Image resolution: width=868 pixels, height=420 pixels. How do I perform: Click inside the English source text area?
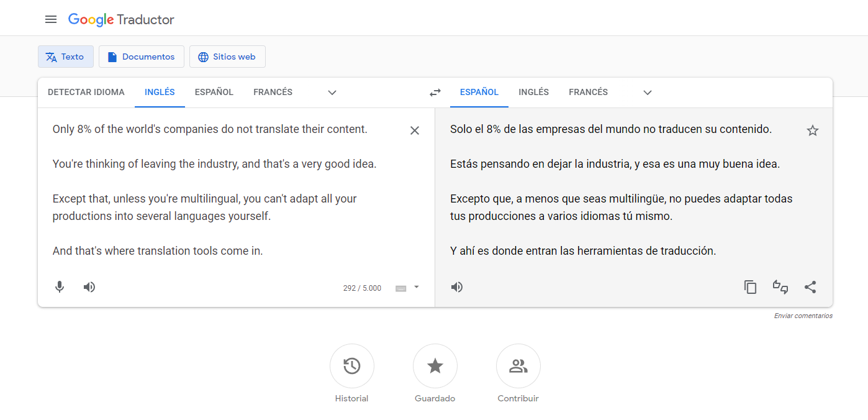click(227, 190)
